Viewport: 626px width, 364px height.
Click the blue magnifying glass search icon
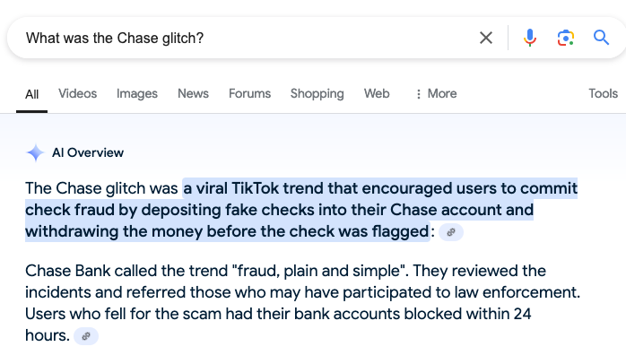pos(601,38)
